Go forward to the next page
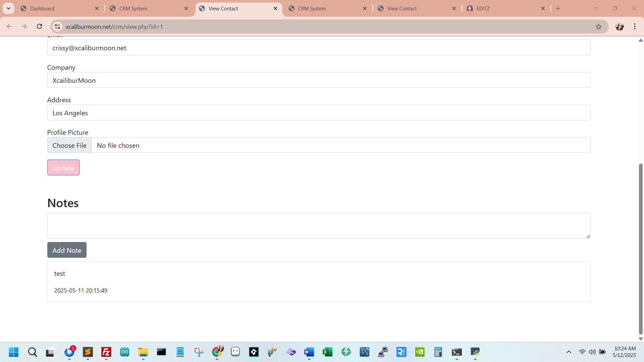The width and height of the screenshot is (644, 362). pyautogui.click(x=24, y=26)
